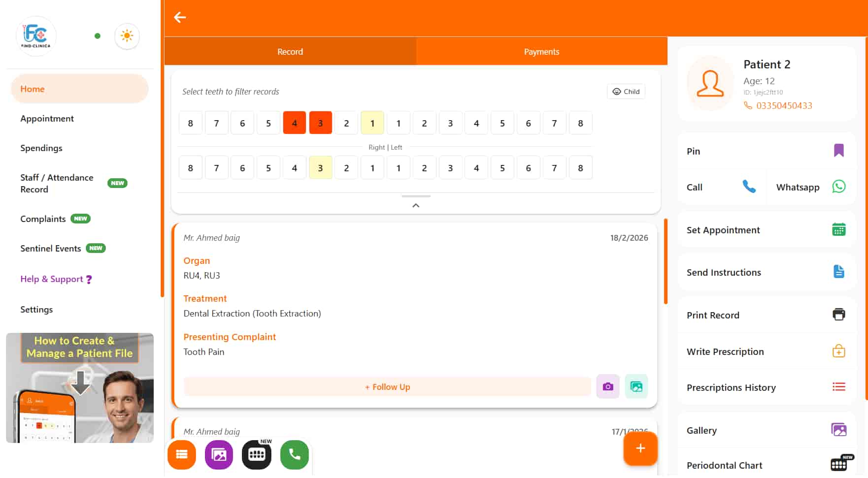The width and height of the screenshot is (868, 478).
Task: Click the green online status dot
Action: click(x=98, y=36)
